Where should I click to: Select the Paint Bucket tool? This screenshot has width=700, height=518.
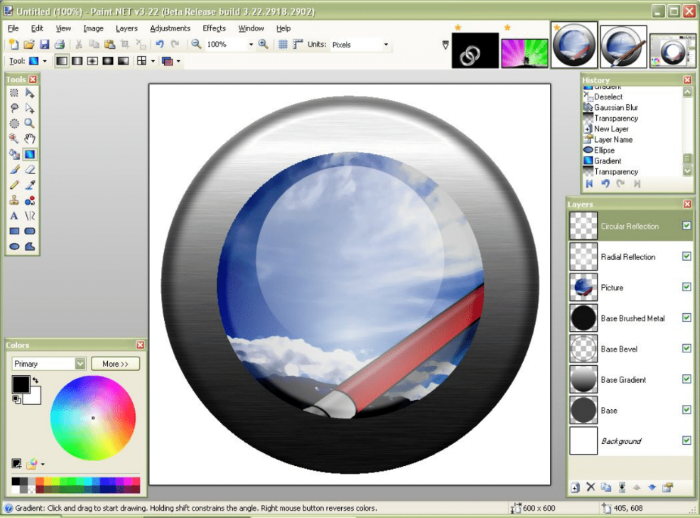14,154
